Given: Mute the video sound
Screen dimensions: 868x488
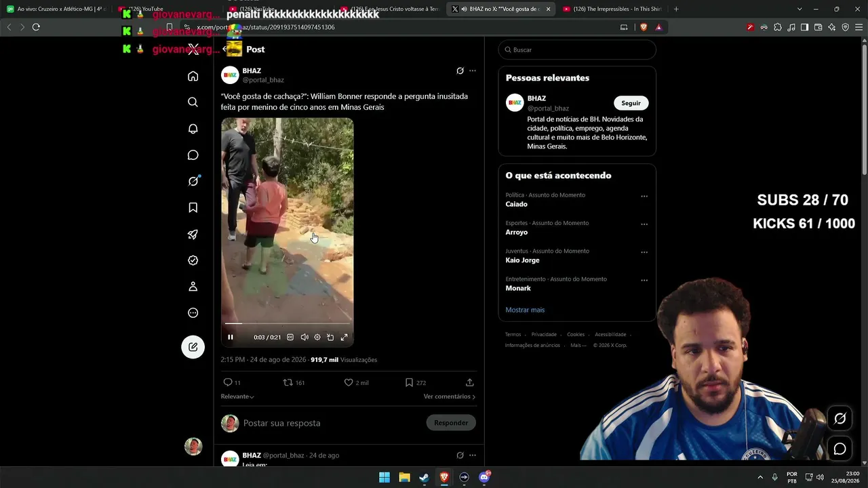Looking at the screenshot, I should click(x=304, y=337).
